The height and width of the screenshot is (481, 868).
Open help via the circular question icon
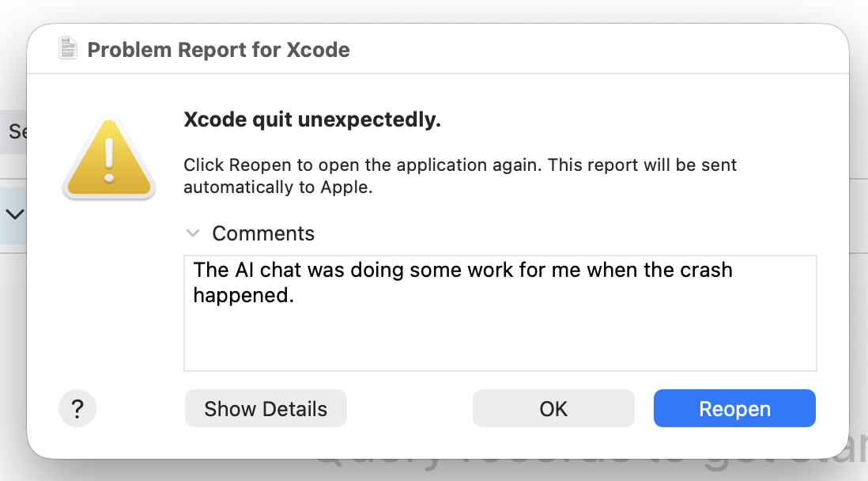pos(77,408)
